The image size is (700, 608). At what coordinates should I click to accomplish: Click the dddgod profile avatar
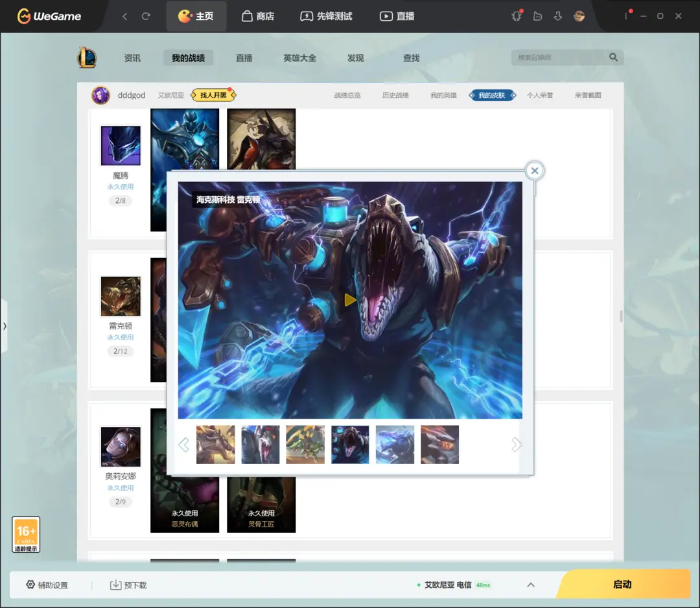pos(101,95)
